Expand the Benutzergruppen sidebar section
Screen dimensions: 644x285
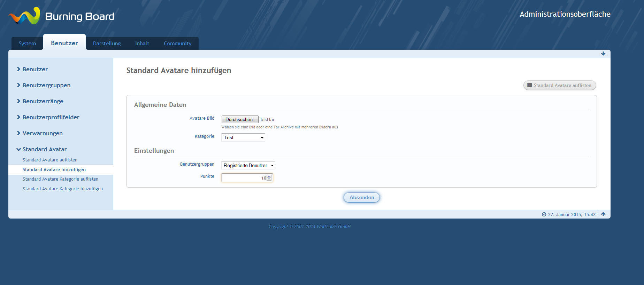click(46, 85)
